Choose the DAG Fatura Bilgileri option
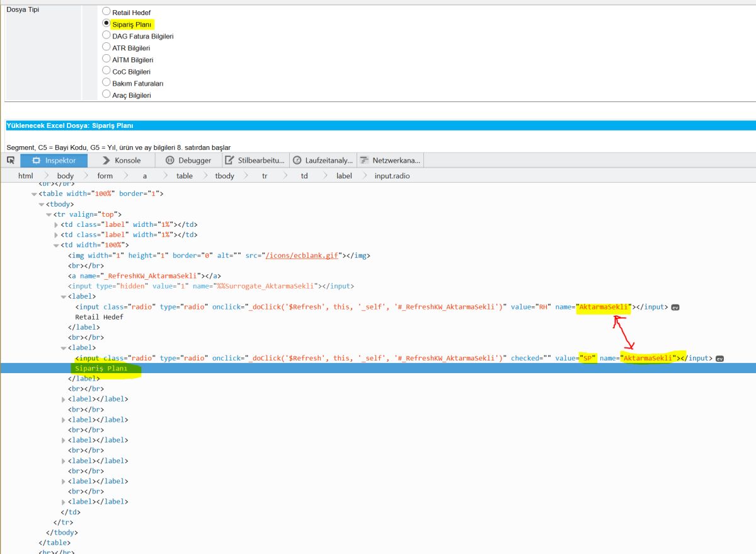This screenshot has height=554, width=756. coord(106,35)
